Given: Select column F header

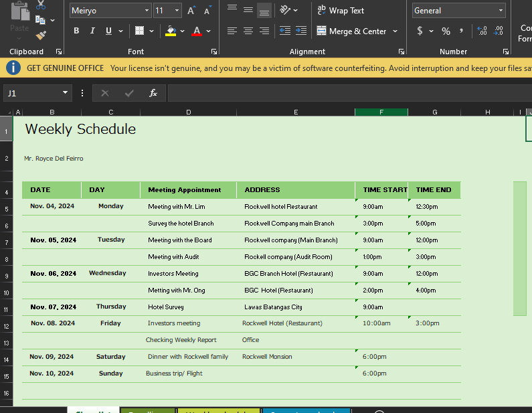Looking at the screenshot, I should pyautogui.click(x=381, y=112).
